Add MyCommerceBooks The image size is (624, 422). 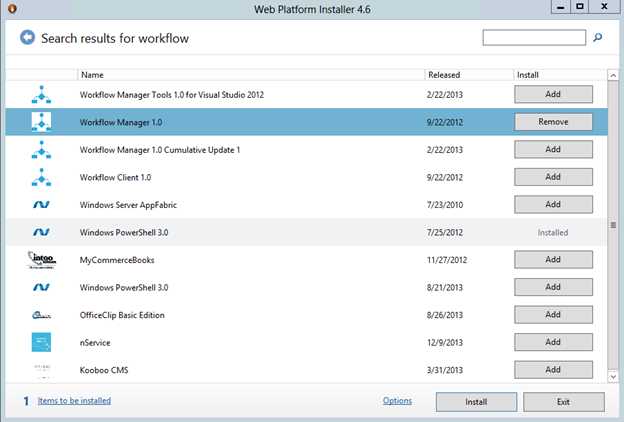tap(553, 260)
